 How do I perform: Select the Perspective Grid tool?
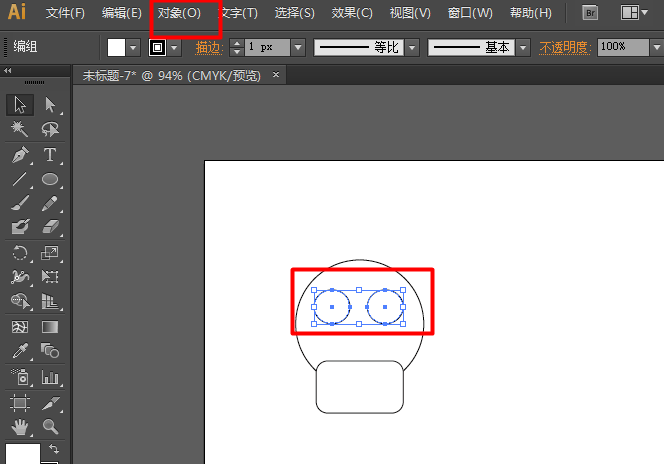click(50, 301)
